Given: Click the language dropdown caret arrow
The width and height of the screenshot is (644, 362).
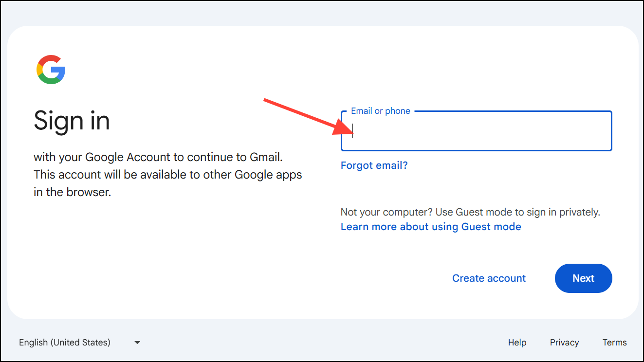Looking at the screenshot, I should (137, 343).
